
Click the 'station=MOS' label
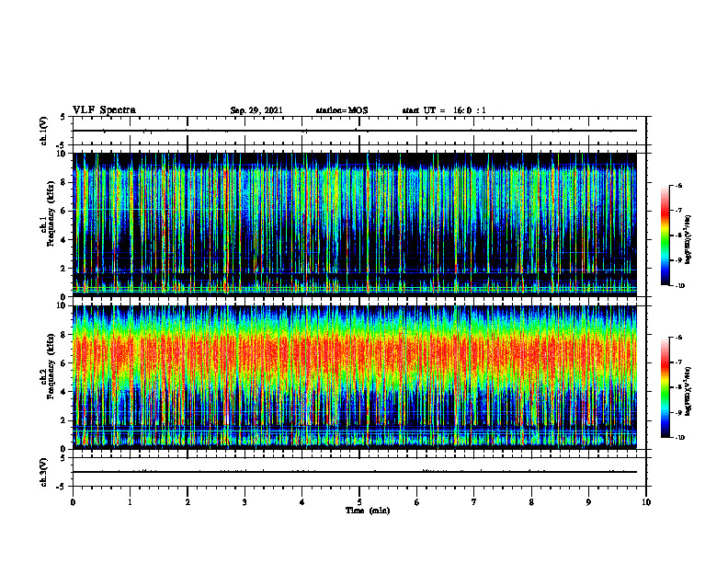[x=342, y=110]
